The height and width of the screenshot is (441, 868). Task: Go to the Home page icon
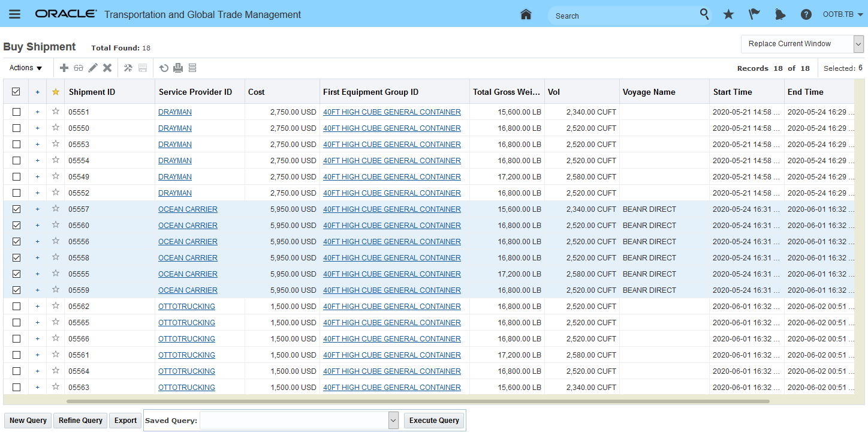click(526, 14)
